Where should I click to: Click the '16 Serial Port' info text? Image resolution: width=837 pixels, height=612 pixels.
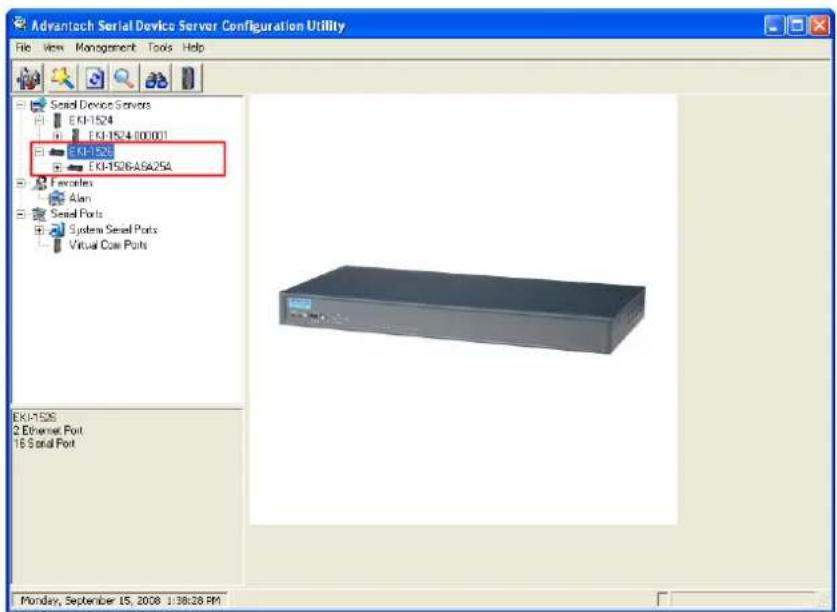pyautogui.click(x=44, y=444)
